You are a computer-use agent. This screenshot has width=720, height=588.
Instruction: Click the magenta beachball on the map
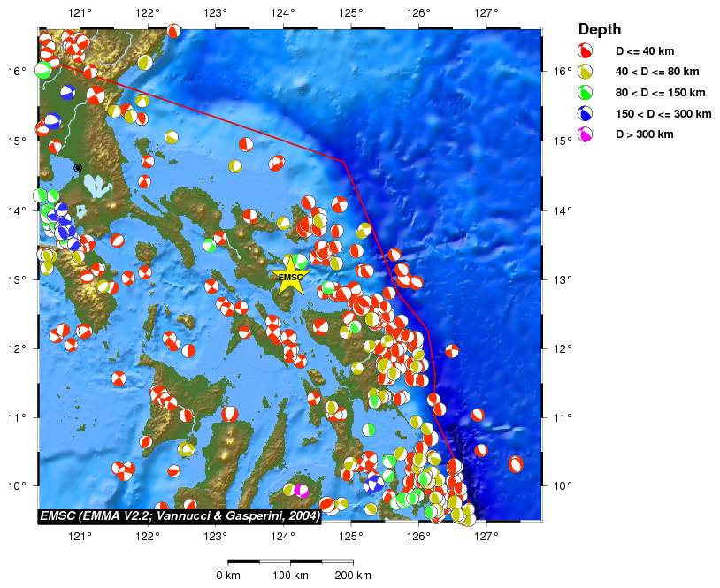302,490
